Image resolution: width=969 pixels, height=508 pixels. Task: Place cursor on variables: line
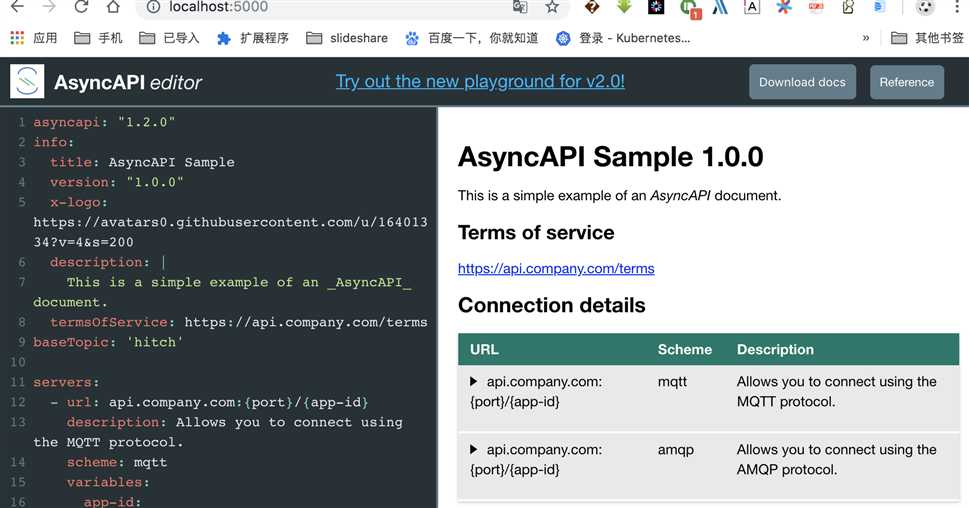click(108, 482)
